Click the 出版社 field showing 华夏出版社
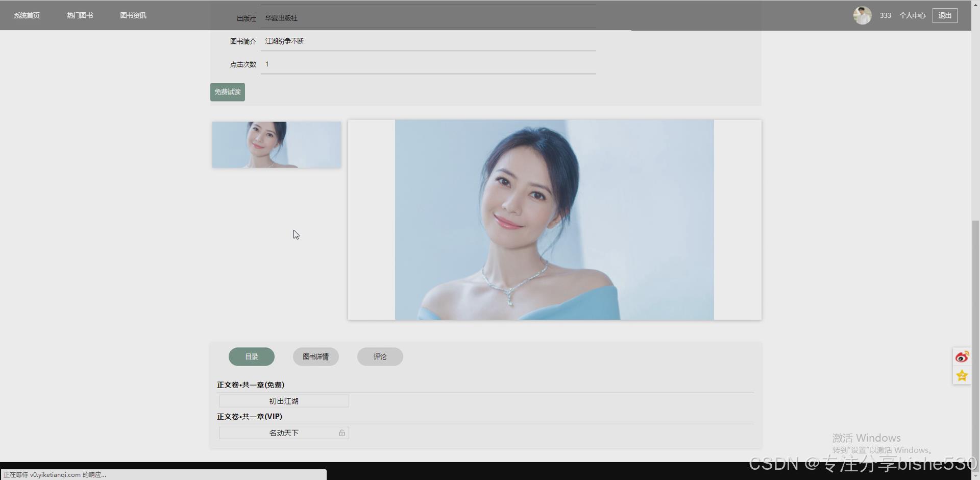 pos(428,18)
